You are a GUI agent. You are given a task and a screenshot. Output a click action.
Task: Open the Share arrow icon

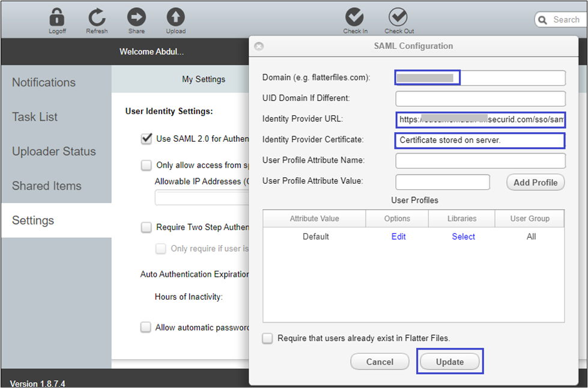click(x=136, y=17)
